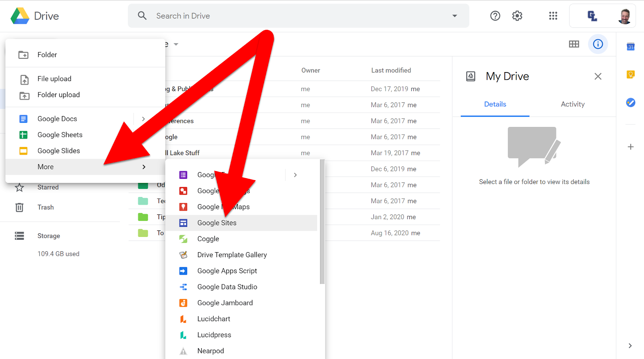Click the submenu vertical scrollbar

click(322, 222)
